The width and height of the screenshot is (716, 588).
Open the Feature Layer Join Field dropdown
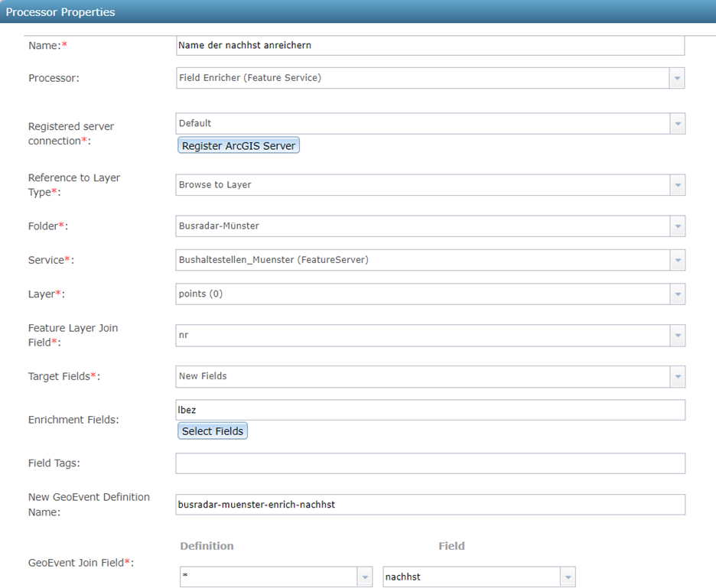(x=678, y=336)
